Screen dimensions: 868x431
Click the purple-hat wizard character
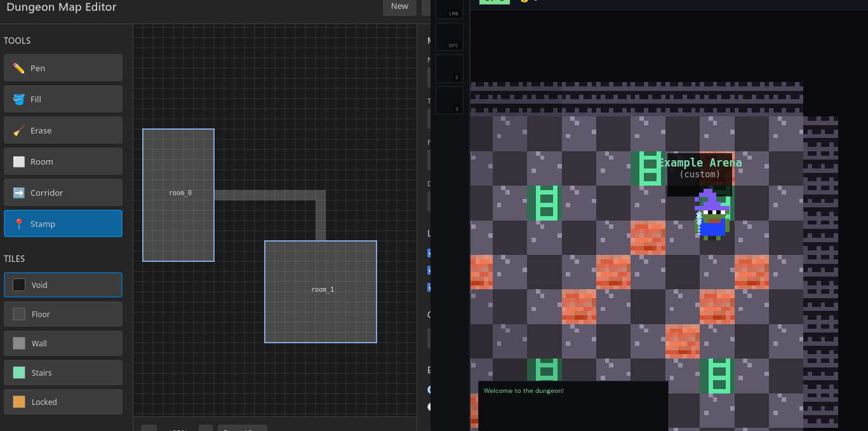pyautogui.click(x=712, y=214)
